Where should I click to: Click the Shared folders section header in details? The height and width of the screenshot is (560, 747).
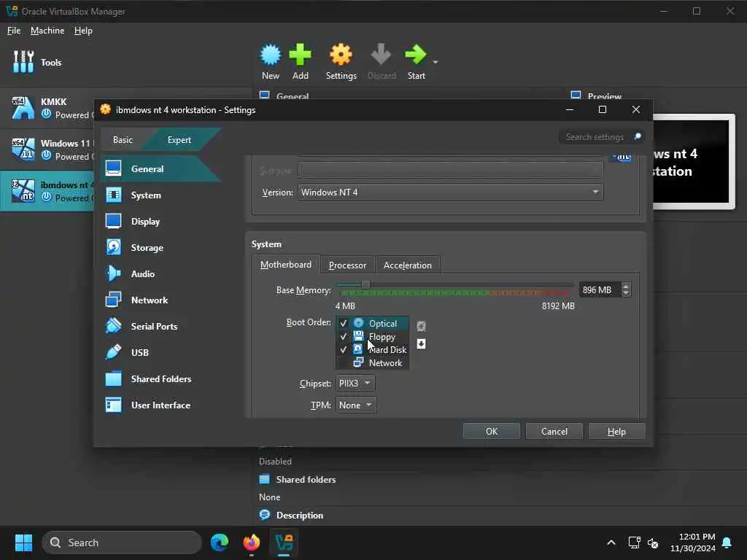[306, 480]
